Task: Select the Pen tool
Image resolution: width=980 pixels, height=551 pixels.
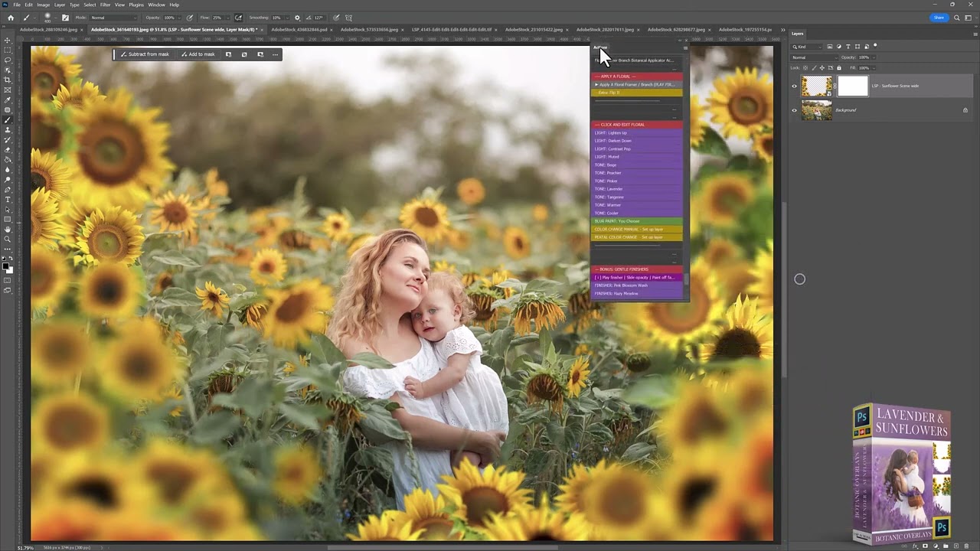Action: pyautogui.click(x=8, y=190)
